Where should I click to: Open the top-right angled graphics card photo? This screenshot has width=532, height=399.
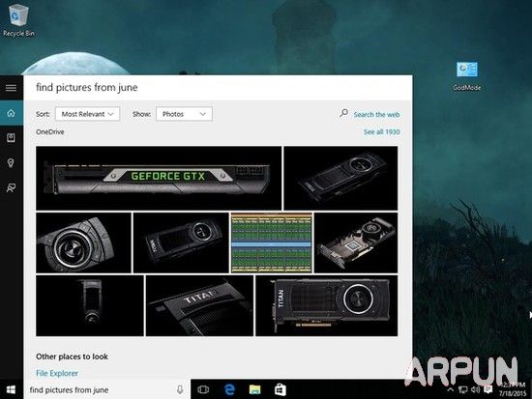point(340,178)
